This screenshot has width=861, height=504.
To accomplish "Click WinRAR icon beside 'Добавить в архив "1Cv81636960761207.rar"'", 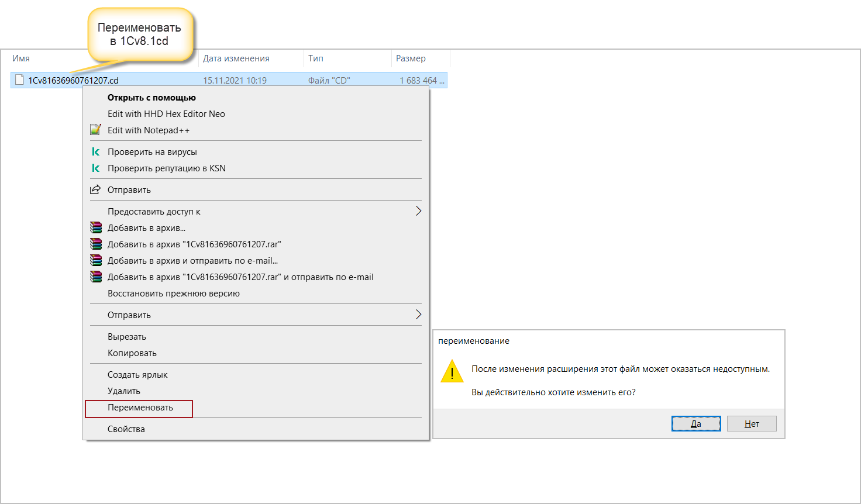I will (95, 244).
